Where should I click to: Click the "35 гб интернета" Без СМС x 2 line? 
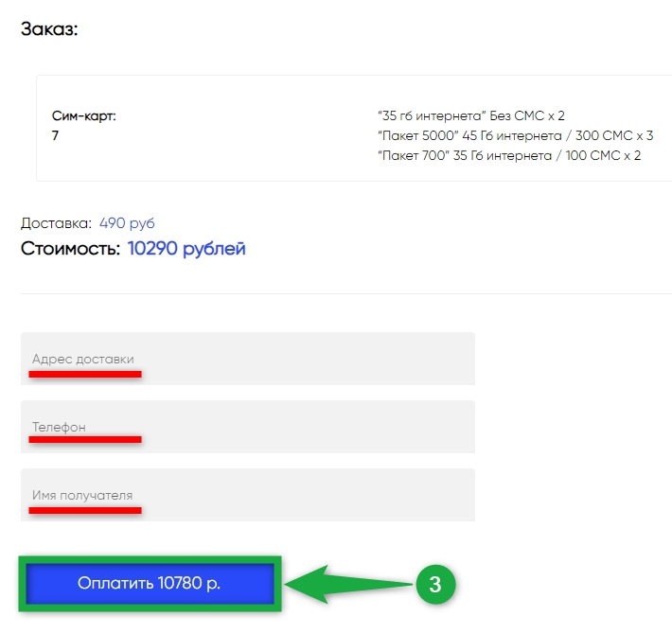tap(471, 115)
